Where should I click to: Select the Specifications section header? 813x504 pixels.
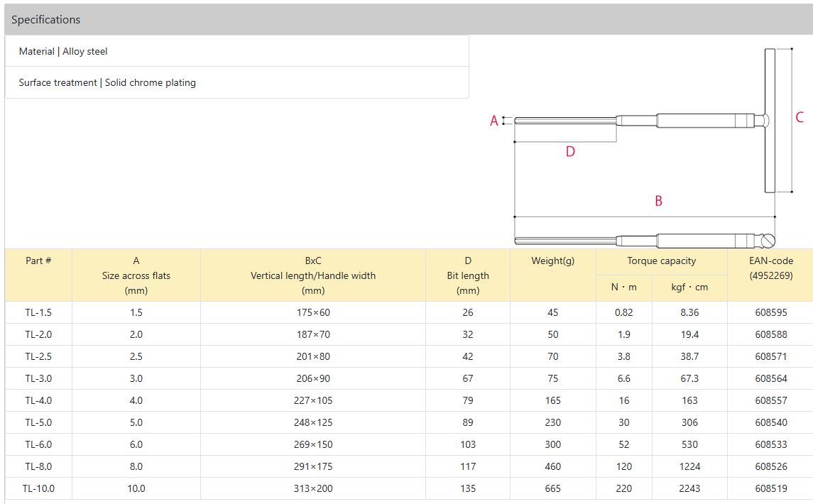[45, 20]
